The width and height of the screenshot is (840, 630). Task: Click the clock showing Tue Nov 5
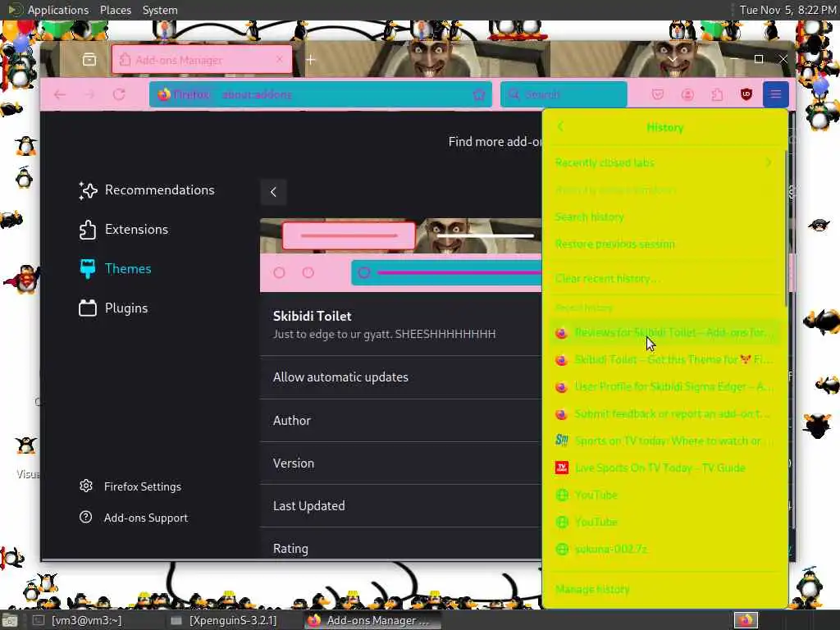(x=787, y=10)
